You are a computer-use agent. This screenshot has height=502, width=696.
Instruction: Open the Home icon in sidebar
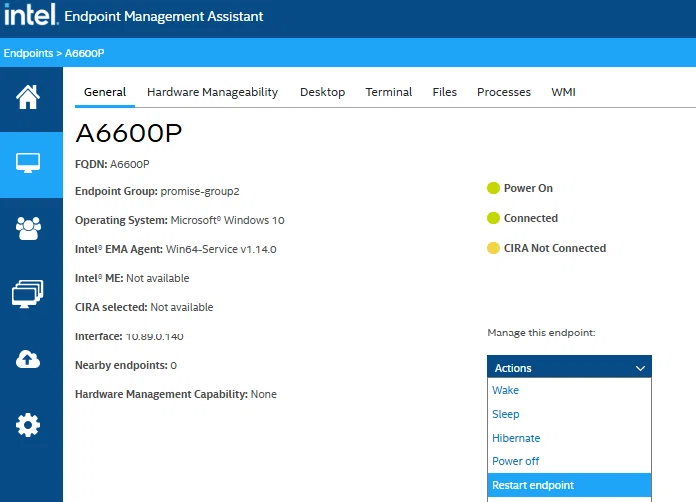(x=28, y=97)
